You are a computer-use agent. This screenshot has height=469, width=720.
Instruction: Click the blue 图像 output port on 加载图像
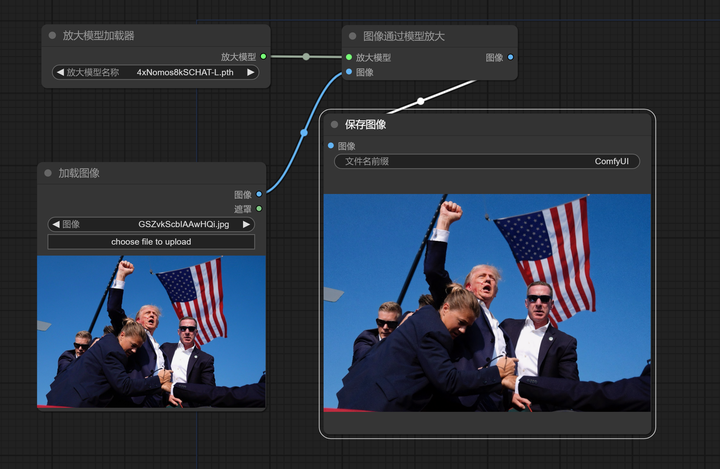259,194
